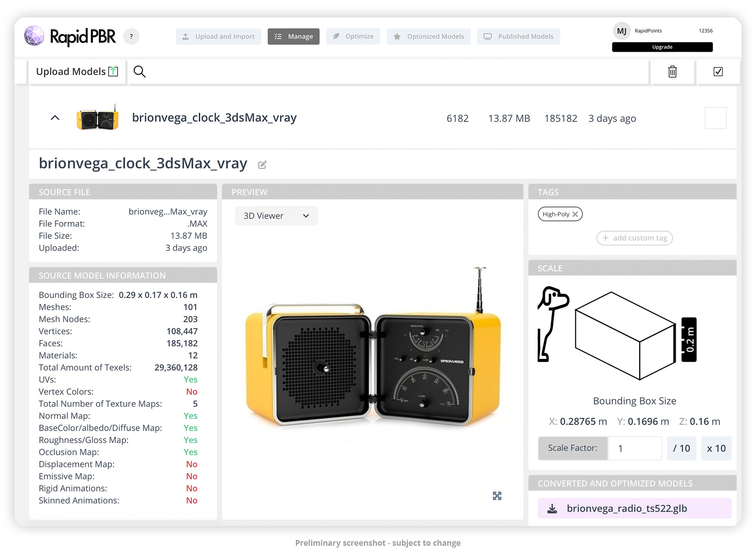Click the 0.2 m scale label
The image size is (756, 559).
click(x=689, y=340)
